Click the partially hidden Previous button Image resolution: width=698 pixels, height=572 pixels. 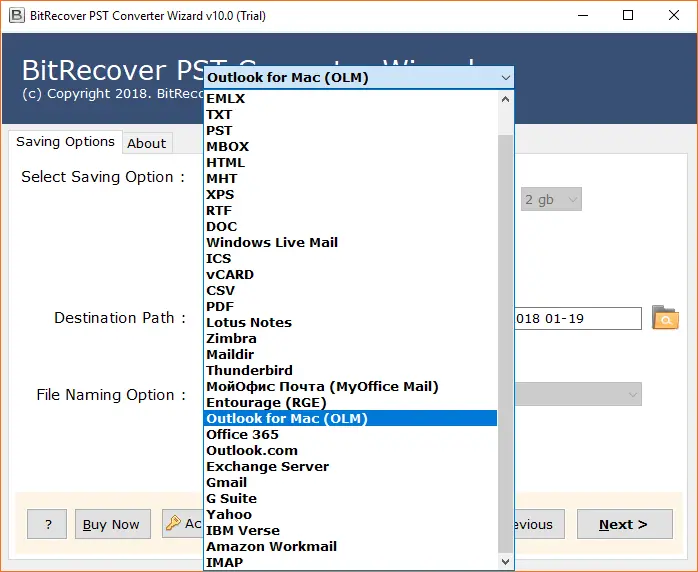pyautogui.click(x=540, y=524)
